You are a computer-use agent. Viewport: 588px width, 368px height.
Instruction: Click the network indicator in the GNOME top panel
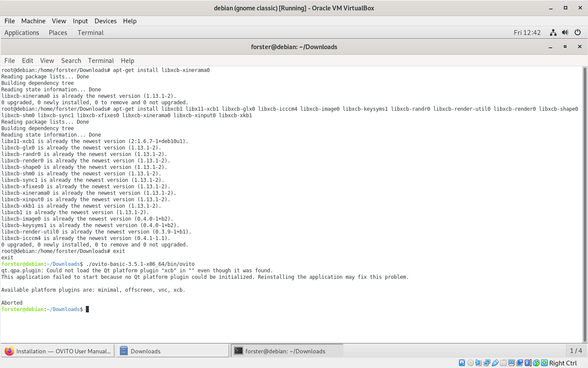(x=553, y=32)
